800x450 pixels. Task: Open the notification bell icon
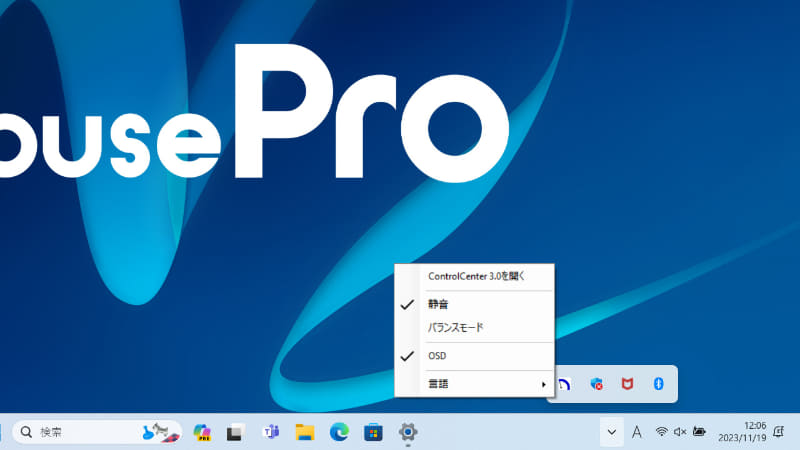(x=779, y=432)
